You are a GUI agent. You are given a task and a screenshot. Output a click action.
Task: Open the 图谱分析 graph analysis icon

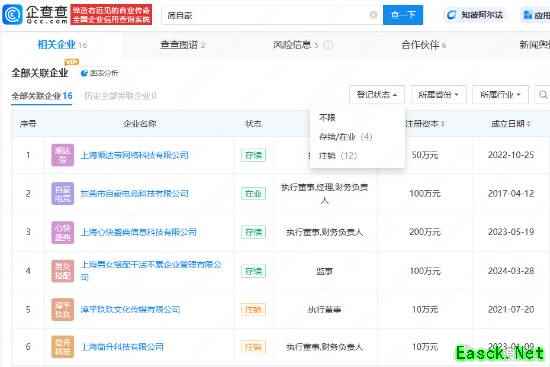tap(84, 73)
